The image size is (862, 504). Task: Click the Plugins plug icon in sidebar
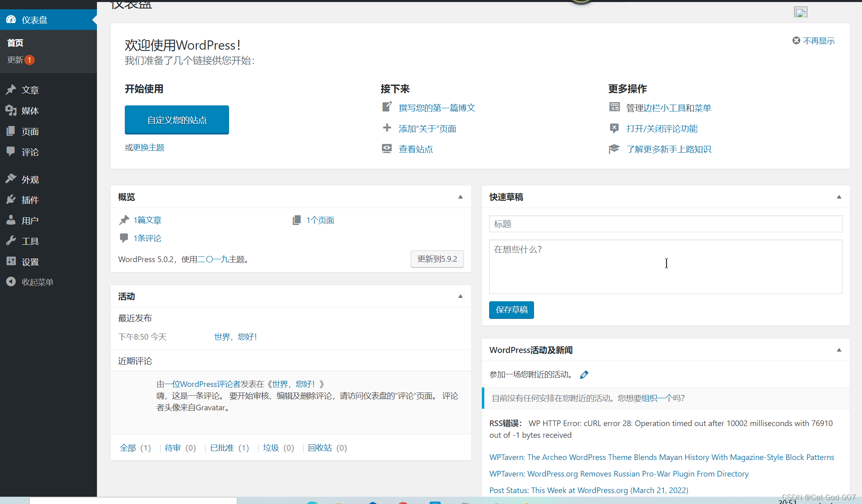[11, 199]
